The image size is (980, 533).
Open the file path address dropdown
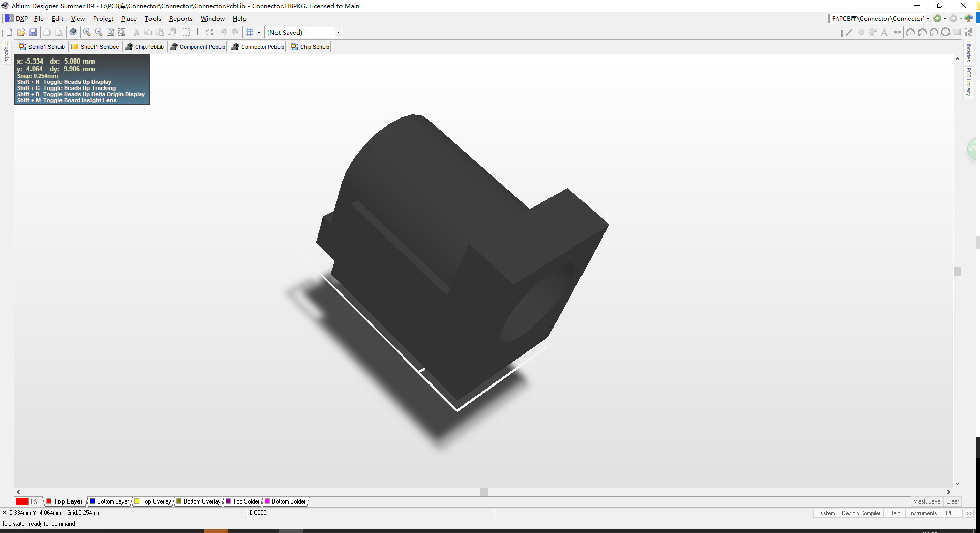[928, 18]
